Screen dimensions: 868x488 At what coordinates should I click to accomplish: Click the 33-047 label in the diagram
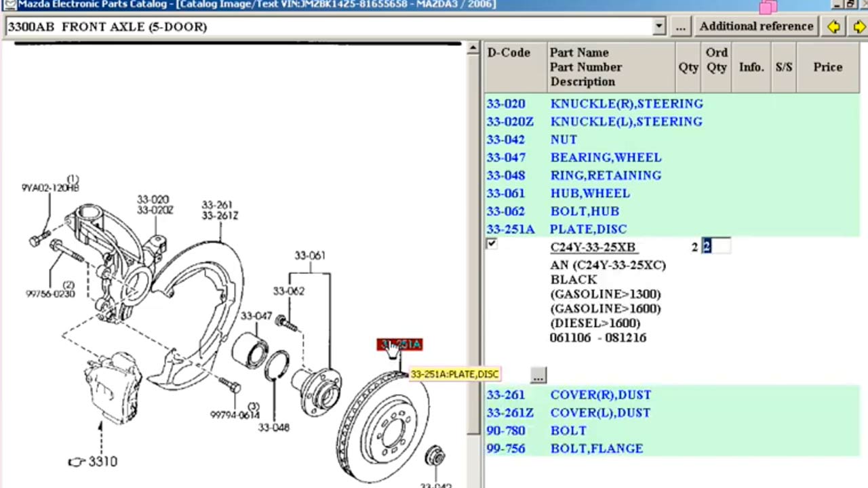coord(256,316)
